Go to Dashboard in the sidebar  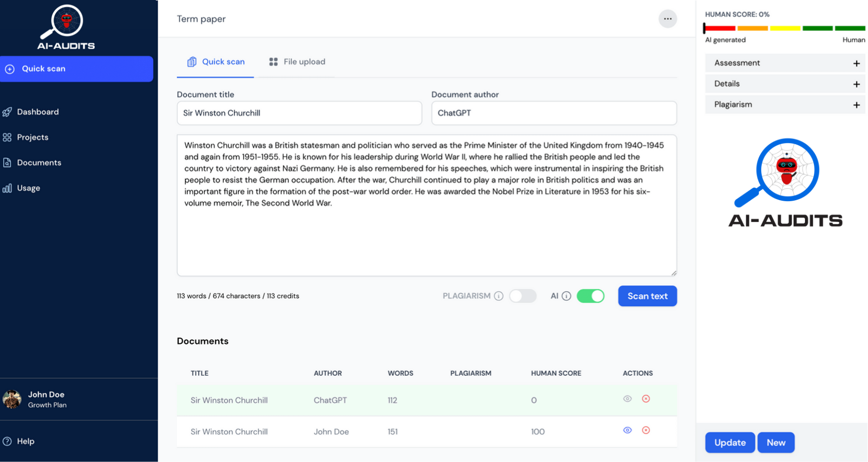coord(38,112)
